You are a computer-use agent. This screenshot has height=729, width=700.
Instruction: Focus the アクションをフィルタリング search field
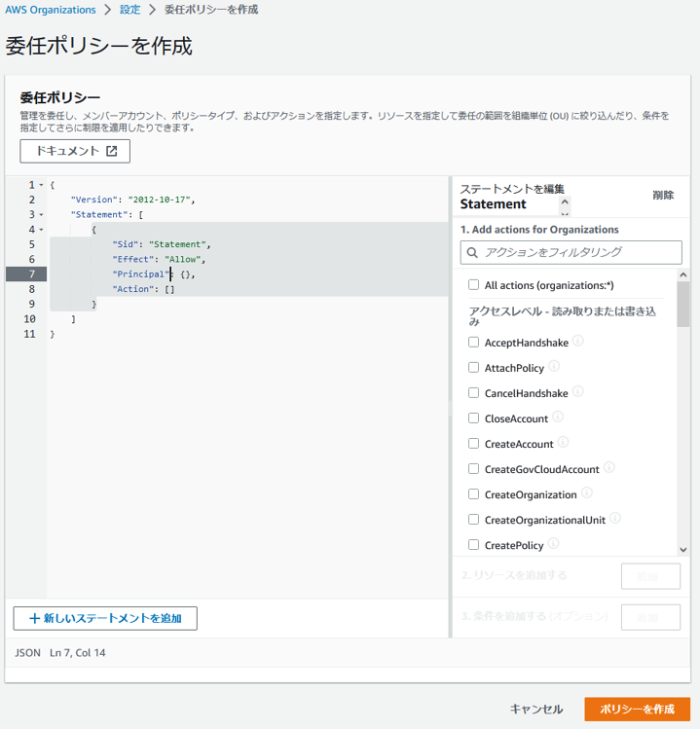[571, 252]
